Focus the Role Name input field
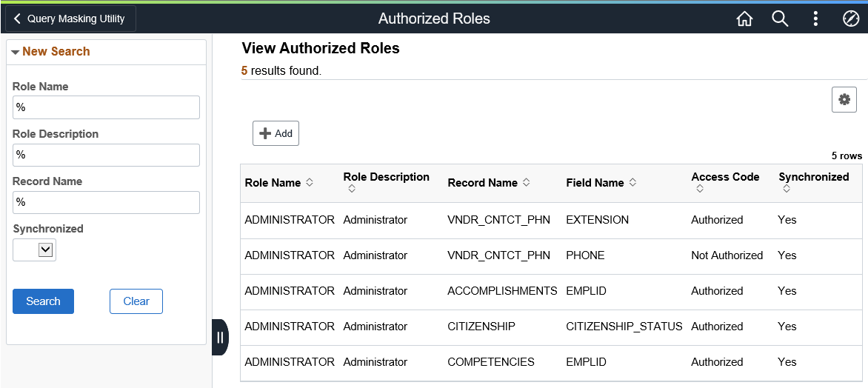This screenshot has height=388, width=868. coord(106,107)
